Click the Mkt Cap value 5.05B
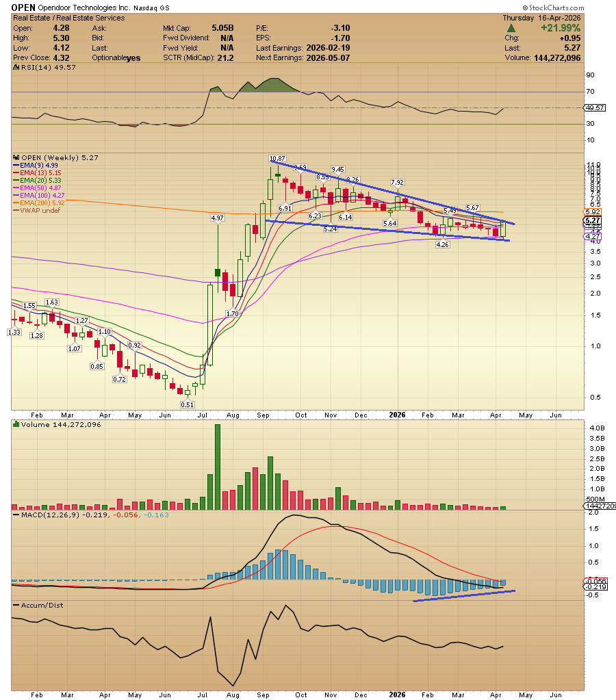Screen dimensions: 616x700 tap(222, 28)
